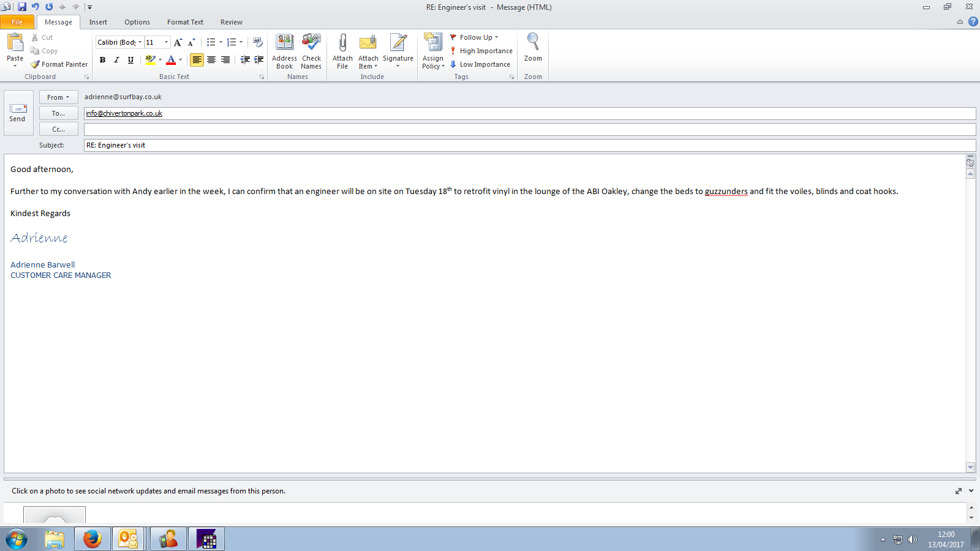Click the Grow Font icon
Image resolution: width=980 pixels, height=551 pixels.
click(x=178, y=42)
